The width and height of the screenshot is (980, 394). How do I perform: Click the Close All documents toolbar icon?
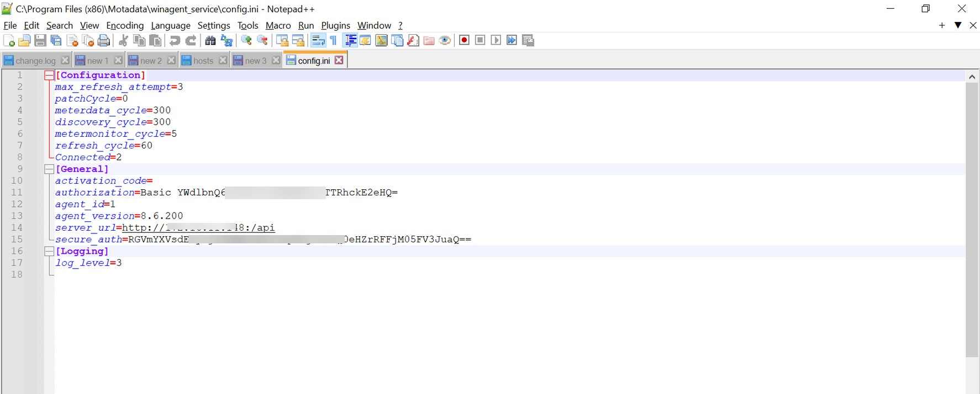coord(88,40)
